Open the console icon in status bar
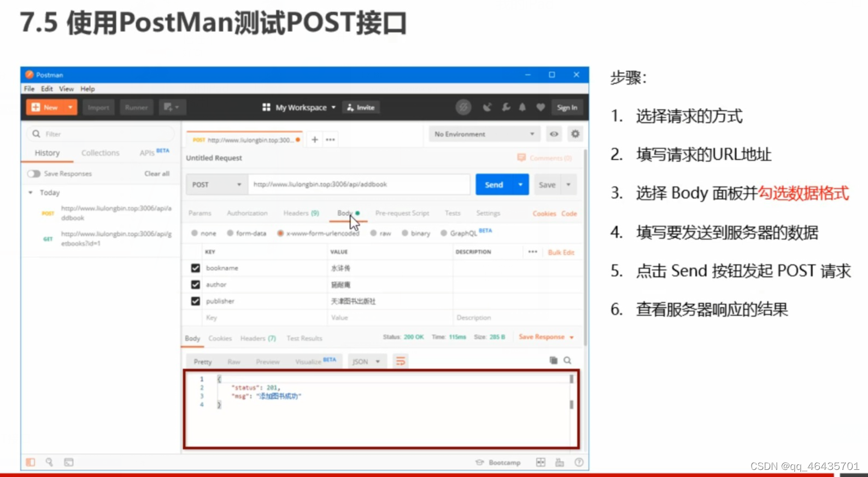The image size is (868, 477). [x=69, y=462]
